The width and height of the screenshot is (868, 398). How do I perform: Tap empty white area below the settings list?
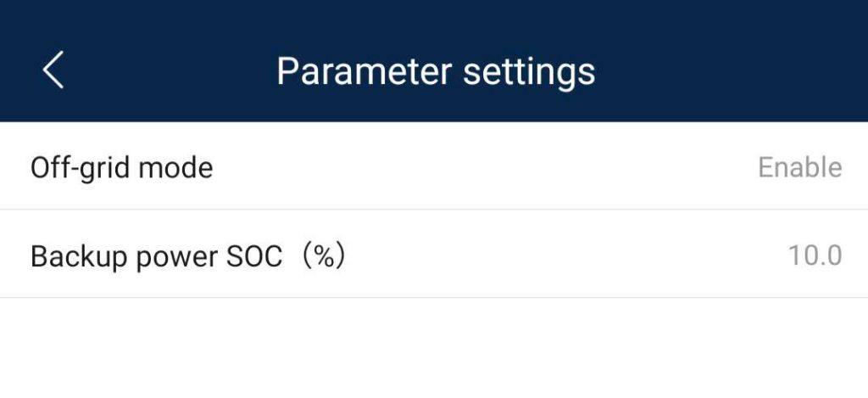(434, 350)
